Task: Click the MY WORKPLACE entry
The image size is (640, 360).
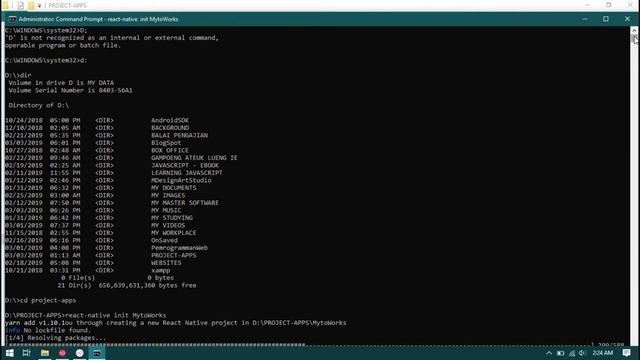Action: click(173, 233)
